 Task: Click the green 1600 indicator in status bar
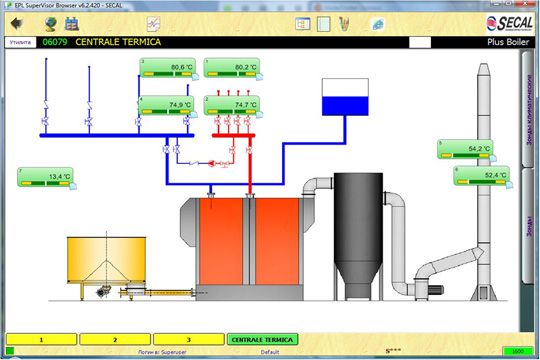pyautogui.click(x=518, y=351)
